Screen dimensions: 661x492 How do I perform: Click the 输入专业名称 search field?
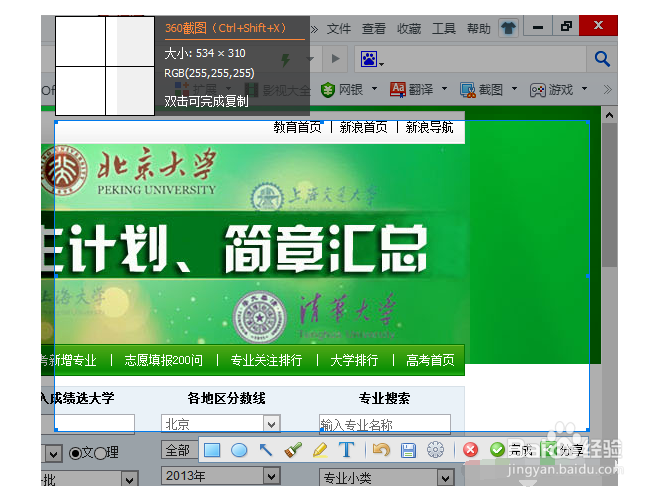384,424
